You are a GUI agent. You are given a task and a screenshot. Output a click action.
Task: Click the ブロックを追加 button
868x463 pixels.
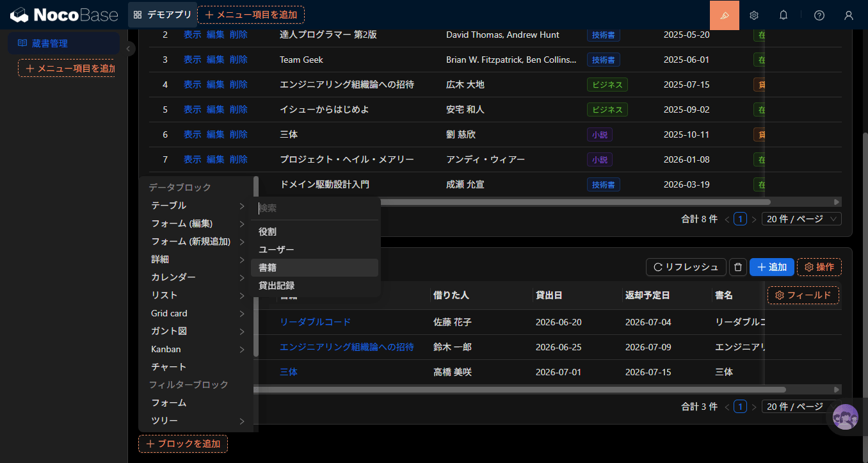[x=183, y=444]
